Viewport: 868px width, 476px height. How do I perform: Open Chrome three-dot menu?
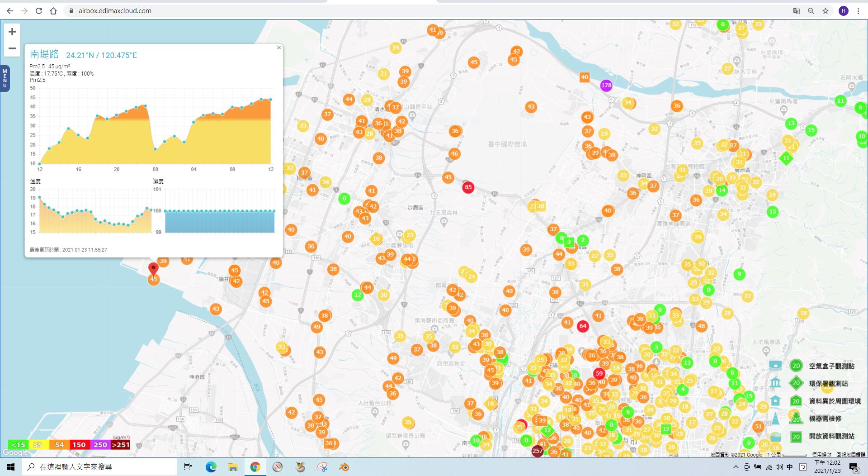tap(858, 11)
